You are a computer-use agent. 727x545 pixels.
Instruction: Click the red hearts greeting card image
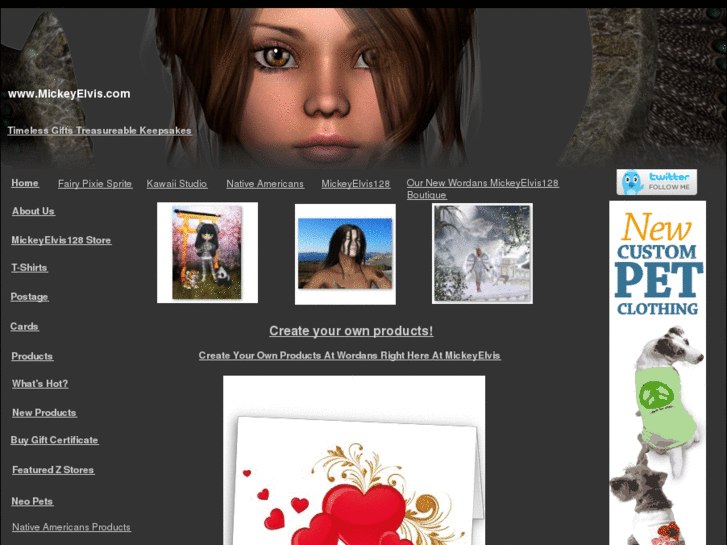coord(354,460)
